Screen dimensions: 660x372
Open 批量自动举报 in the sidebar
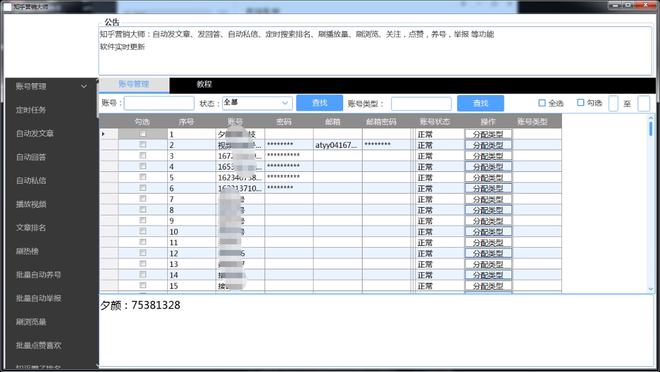38,298
